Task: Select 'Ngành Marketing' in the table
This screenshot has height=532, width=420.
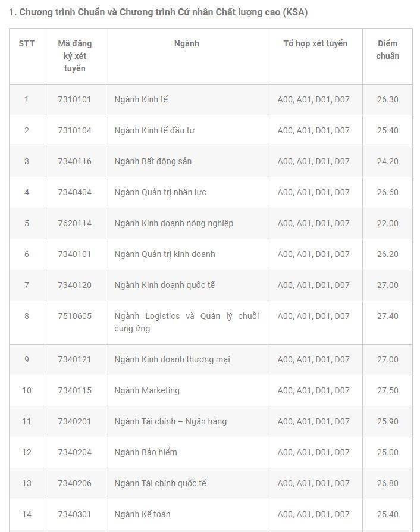Action: click(x=147, y=390)
